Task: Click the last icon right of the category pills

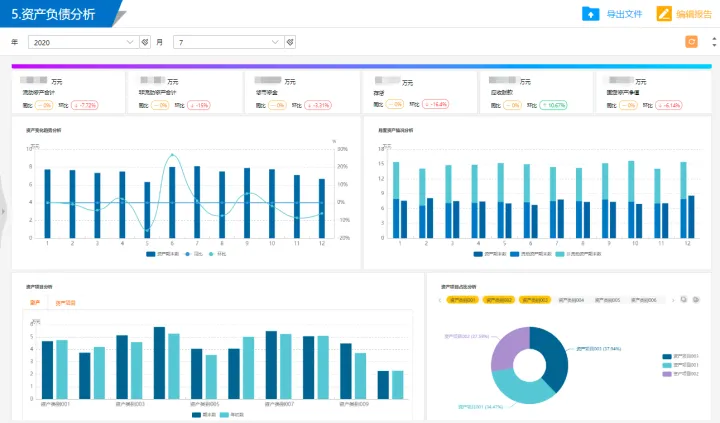Action: click(x=696, y=299)
